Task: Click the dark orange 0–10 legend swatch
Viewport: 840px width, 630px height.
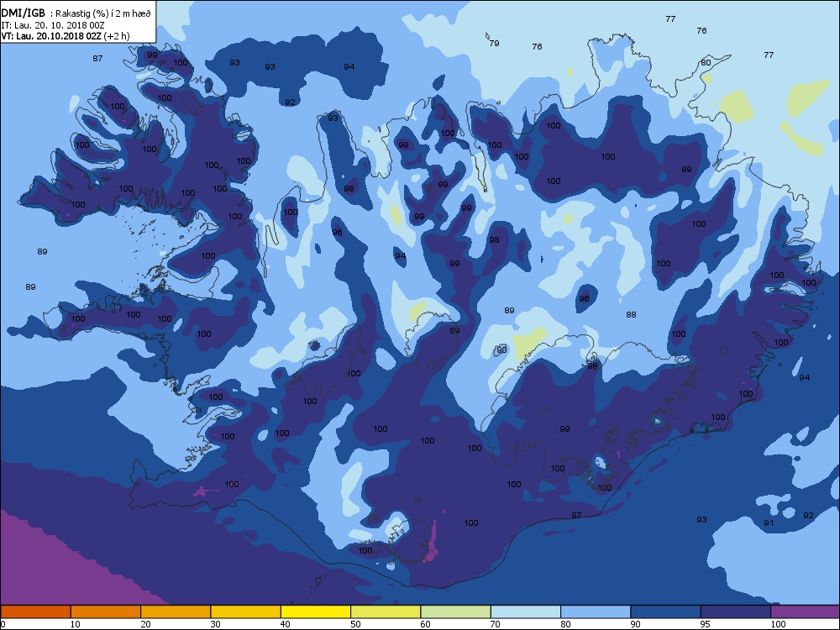Action: tap(35, 612)
